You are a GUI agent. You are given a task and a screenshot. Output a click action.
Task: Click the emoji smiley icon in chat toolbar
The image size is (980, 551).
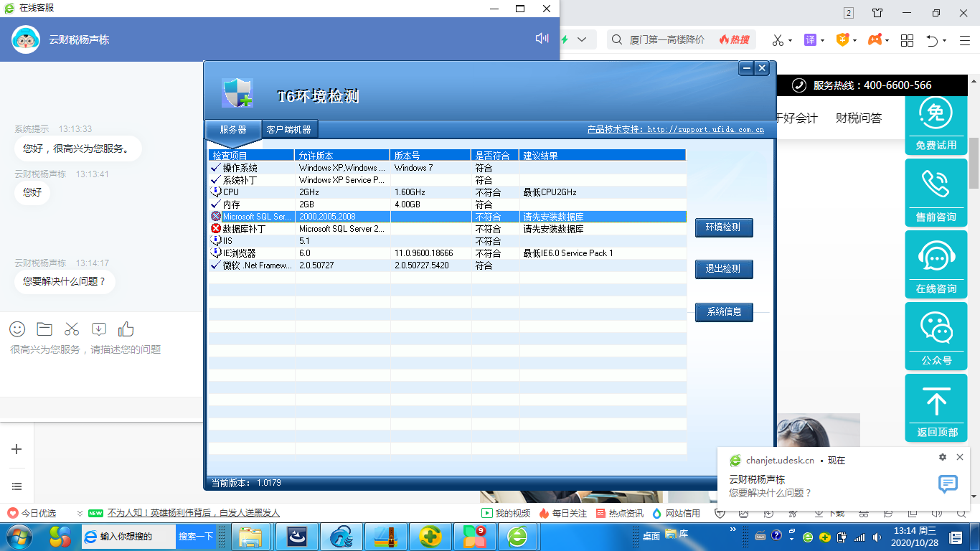[x=17, y=329]
